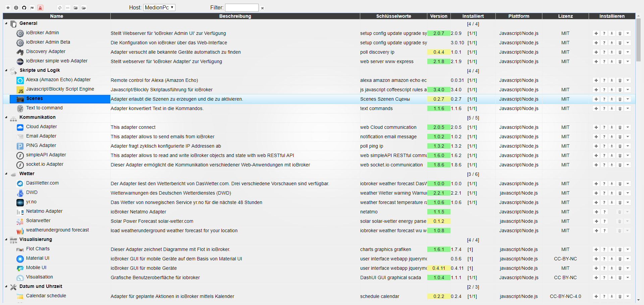The width and height of the screenshot is (644, 305).
Task: Expand all groups with open-folder icon
Action: tap(84, 8)
